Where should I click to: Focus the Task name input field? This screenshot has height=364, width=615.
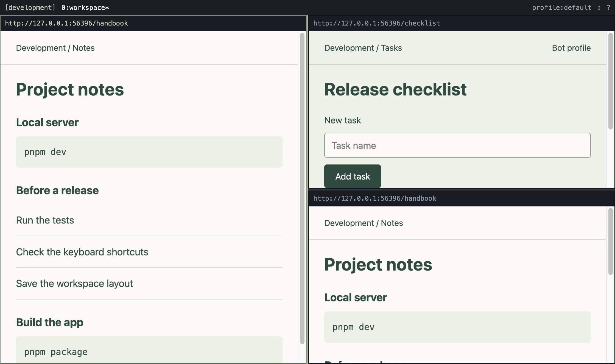click(x=457, y=145)
